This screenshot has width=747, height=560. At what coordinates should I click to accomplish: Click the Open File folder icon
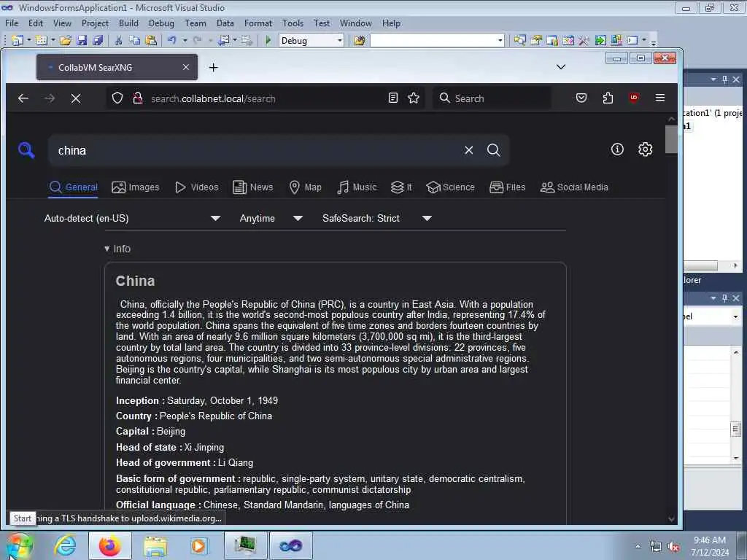tap(66, 41)
